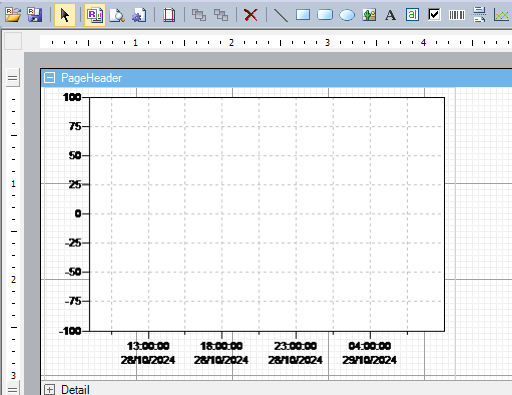Click the 18:00:00 28/10/2024 axis label
This screenshot has width=512, height=395.
coord(221,353)
